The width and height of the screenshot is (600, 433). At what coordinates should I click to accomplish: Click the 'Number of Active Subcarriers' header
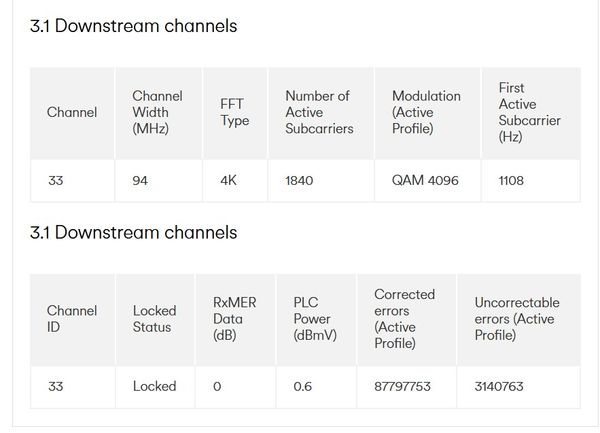coord(319,112)
